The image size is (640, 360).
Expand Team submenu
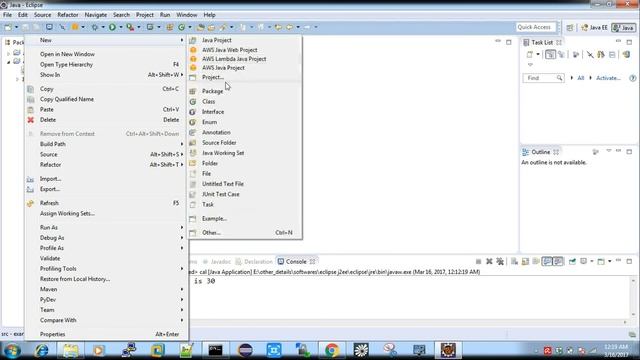106,310
